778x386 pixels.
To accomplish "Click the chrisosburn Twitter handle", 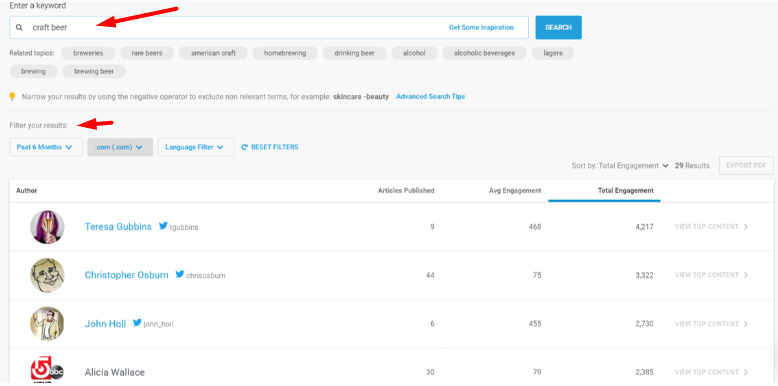I will (206, 275).
